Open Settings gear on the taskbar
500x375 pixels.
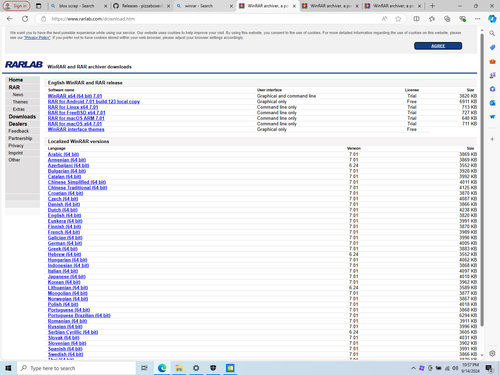196,368
